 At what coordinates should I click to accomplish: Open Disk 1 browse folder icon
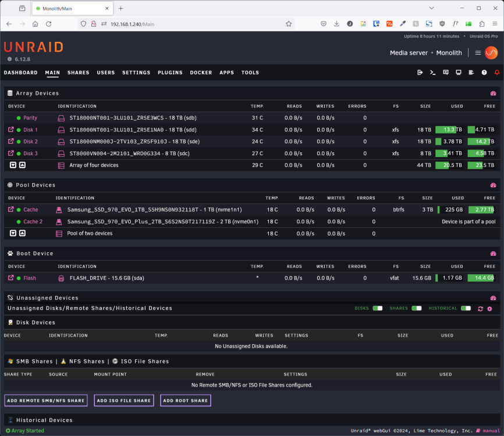11,130
